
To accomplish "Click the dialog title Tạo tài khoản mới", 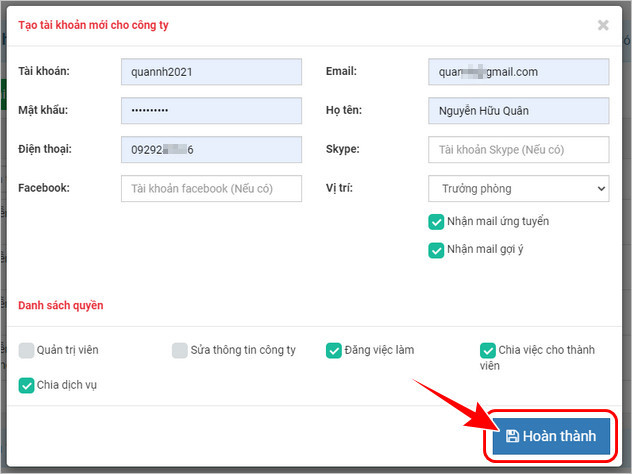I will [94, 25].
